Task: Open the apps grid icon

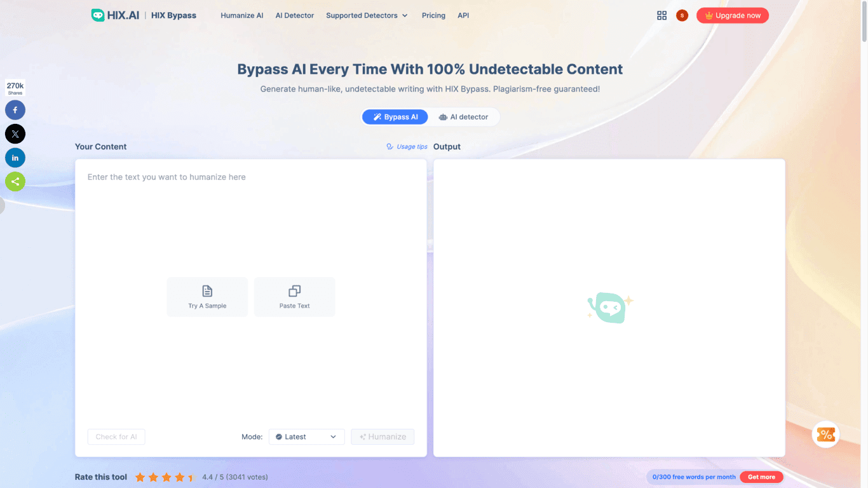Action: (662, 15)
